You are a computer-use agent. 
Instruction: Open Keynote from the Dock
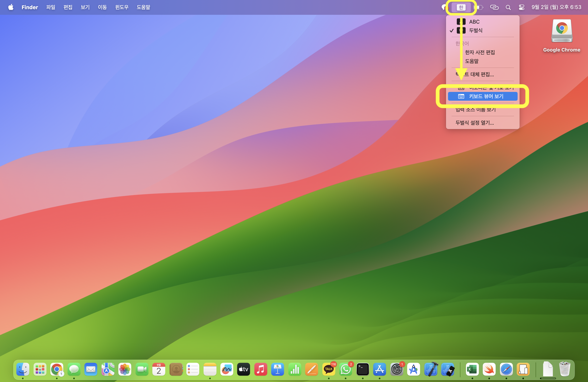point(277,369)
